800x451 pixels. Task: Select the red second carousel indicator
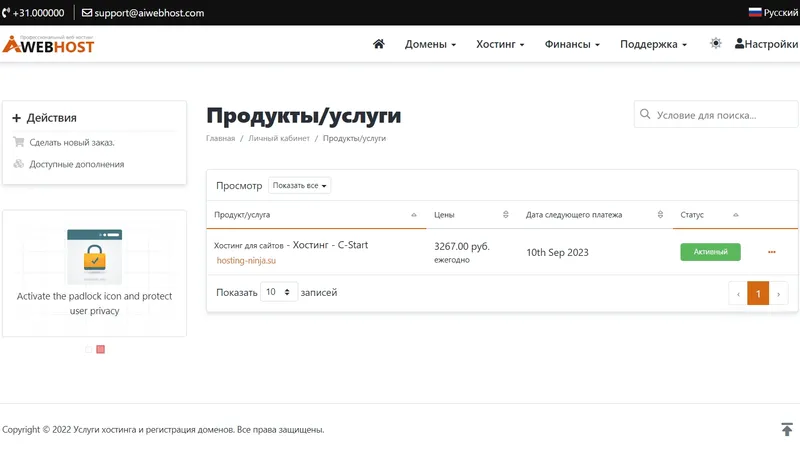[x=101, y=349]
